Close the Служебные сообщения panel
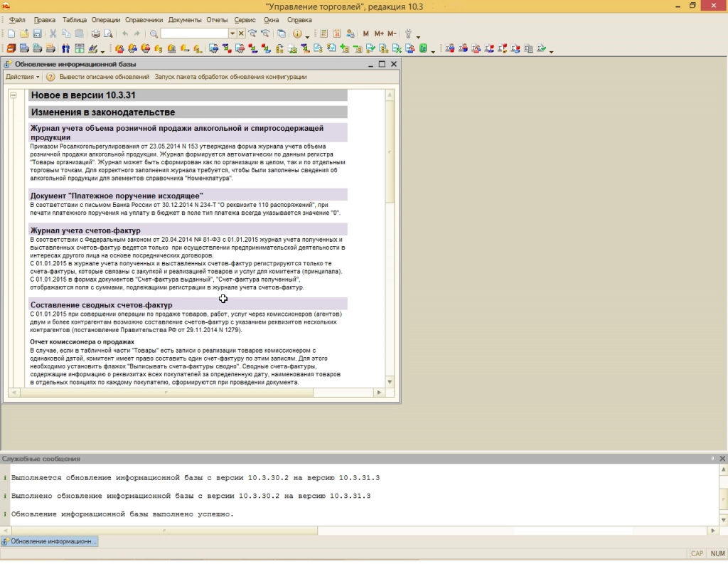728x564 pixels. [722, 459]
